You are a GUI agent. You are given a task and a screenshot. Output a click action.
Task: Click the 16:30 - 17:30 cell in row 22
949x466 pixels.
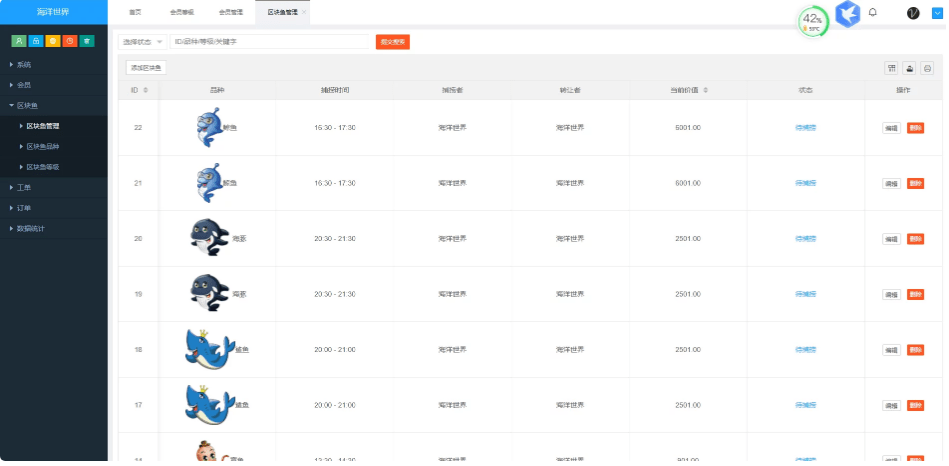335,128
